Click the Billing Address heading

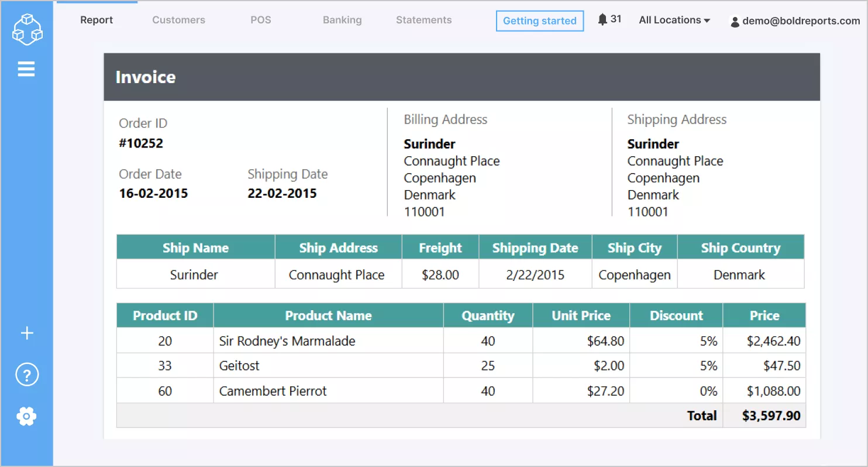coord(446,119)
